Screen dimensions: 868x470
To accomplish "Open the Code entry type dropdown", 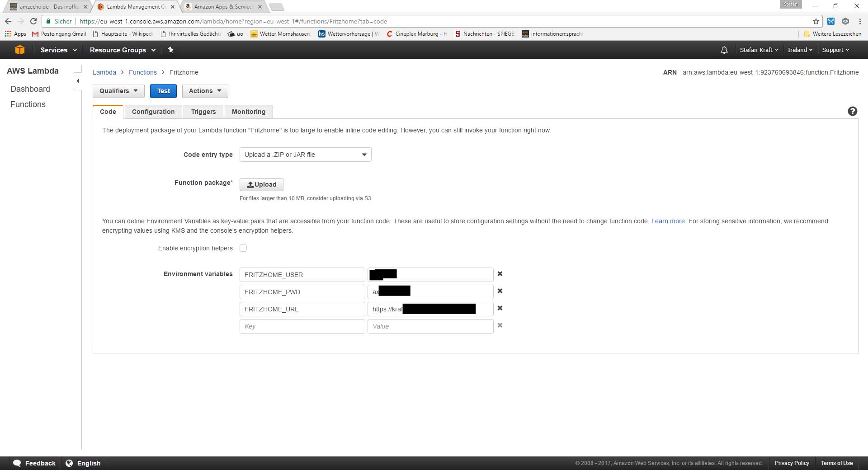I will [306, 155].
